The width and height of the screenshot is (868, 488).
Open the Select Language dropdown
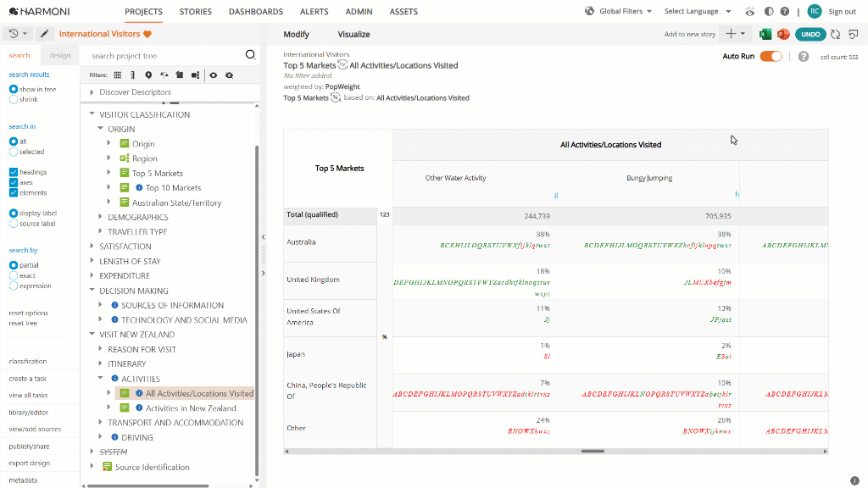click(698, 11)
